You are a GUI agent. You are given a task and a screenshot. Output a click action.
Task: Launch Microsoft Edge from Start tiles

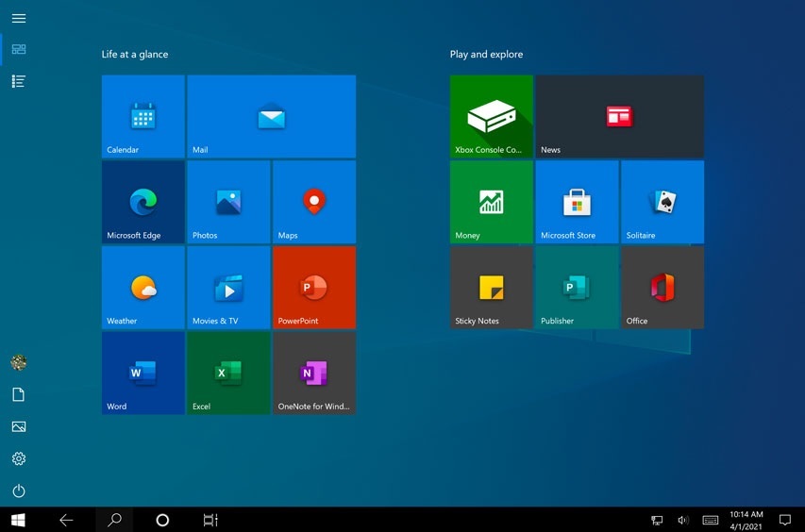143,202
